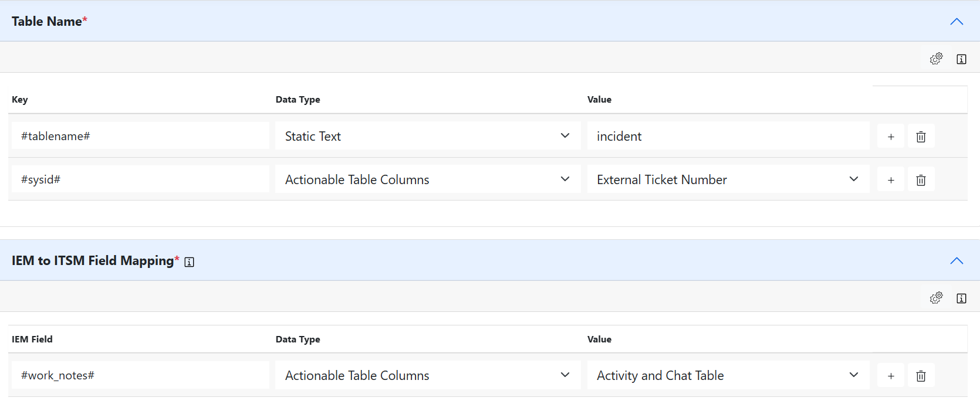Click info icon beside IEM to ITSM Field Mapping
Image resolution: width=980 pixels, height=404 pixels.
click(189, 262)
